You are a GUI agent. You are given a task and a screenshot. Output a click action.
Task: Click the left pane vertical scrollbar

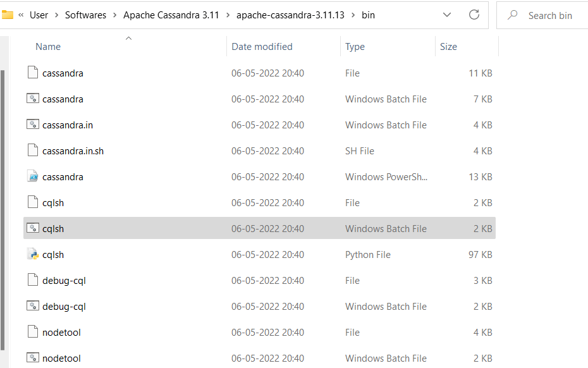click(x=3, y=209)
